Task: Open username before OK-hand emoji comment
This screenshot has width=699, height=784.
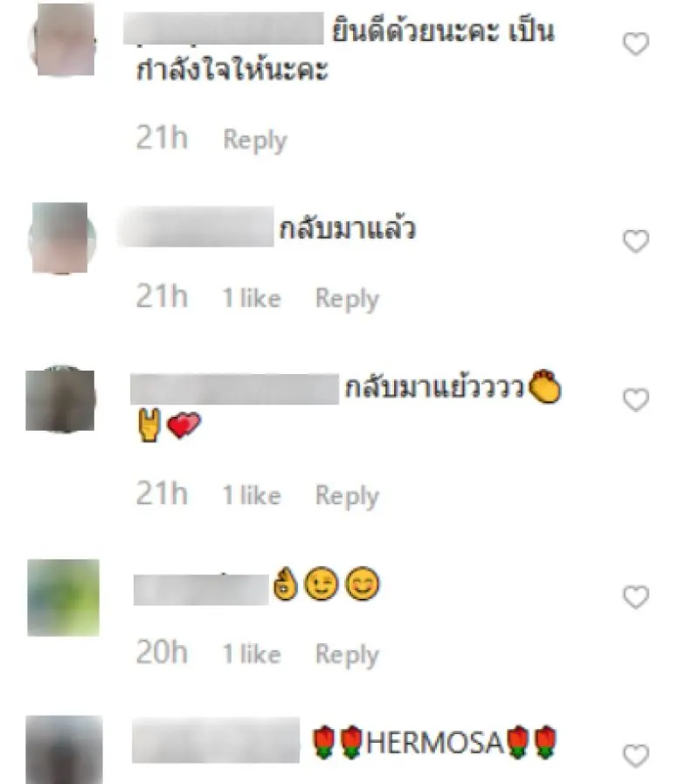Action: point(201,590)
